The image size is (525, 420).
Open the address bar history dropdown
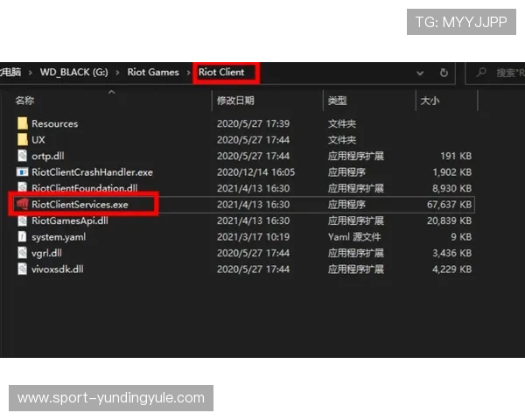coord(420,73)
